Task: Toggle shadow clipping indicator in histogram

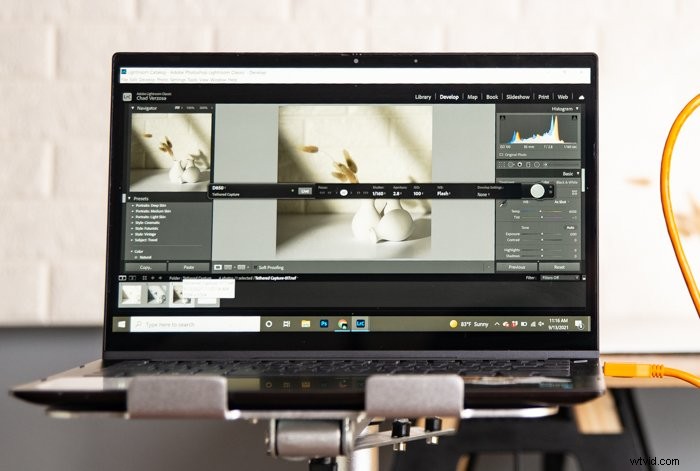Action: [x=503, y=118]
